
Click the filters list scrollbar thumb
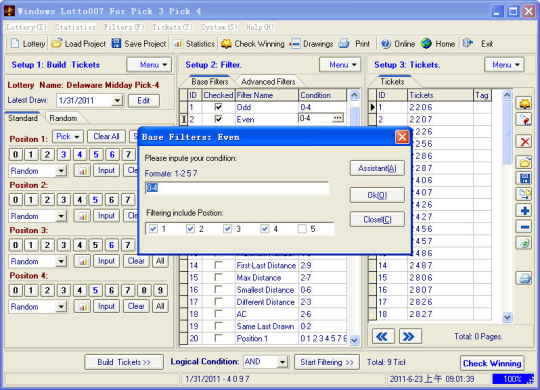[x=354, y=116]
